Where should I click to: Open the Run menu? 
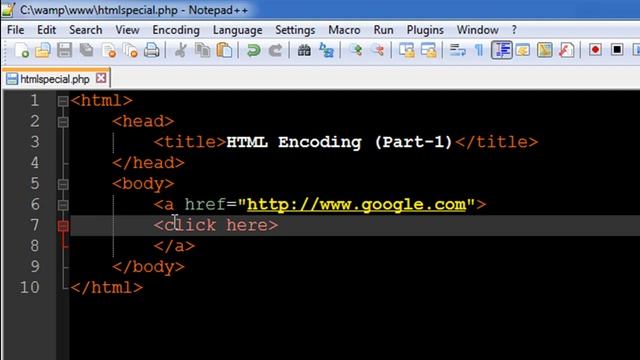tap(383, 30)
